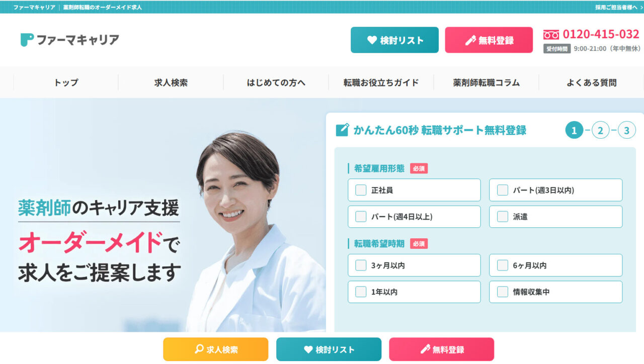Select step 3 circle in the registration stepper
The height and width of the screenshot is (364, 644).
pyautogui.click(x=627, y=131)
